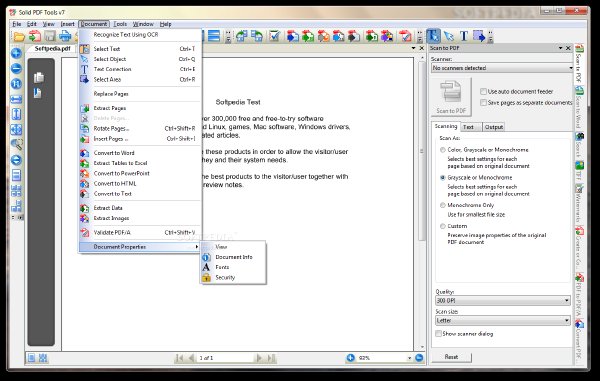Open the Quality 300 DPI dropdown
The width and height of the screenshot is (600, 381).
click(x=503, y=301)
